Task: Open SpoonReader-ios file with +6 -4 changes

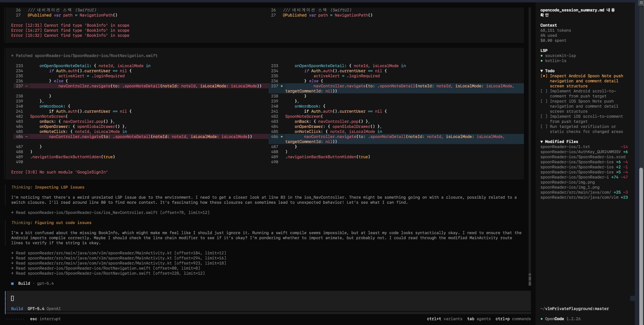Action: pyautogui.click(x=584, y=162)
